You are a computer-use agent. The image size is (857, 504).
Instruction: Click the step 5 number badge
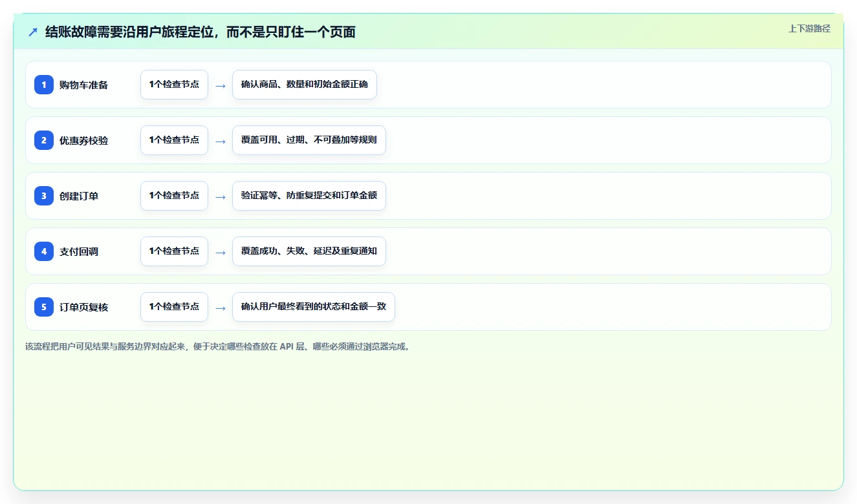tap(44, 307)
